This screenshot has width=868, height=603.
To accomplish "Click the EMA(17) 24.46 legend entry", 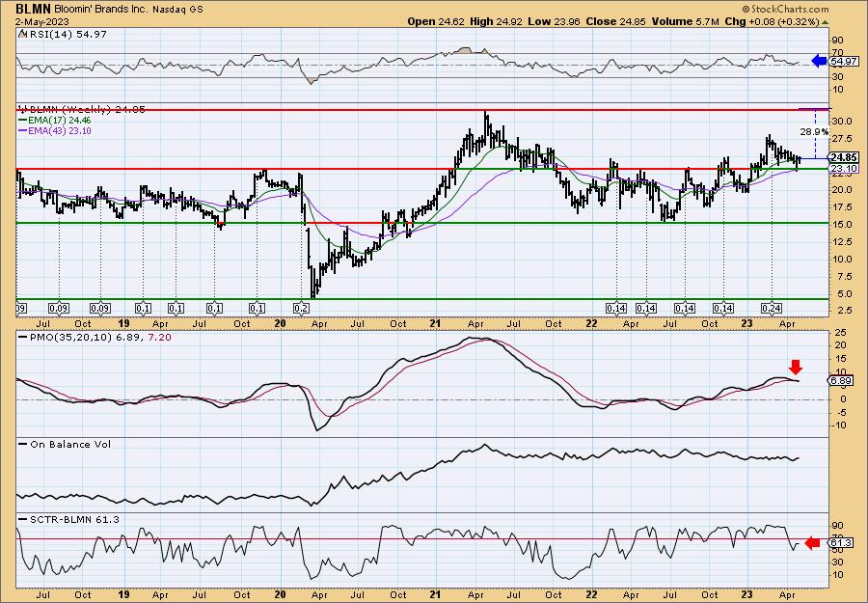I will tap(59, 121).
